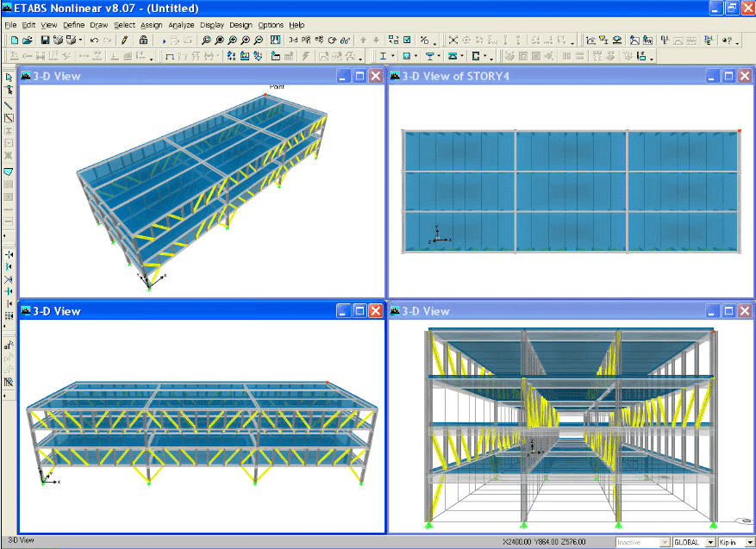Click the Open file folder icon

(x=27, y=41)
